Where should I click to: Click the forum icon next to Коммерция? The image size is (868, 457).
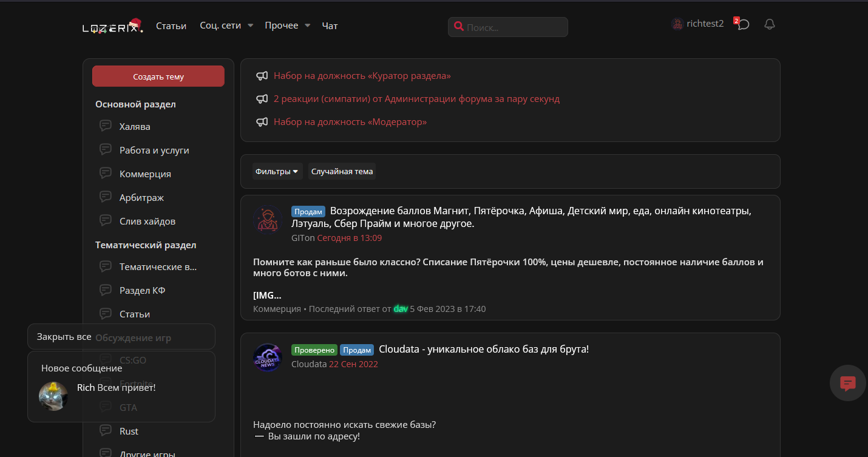click(106, 174)
